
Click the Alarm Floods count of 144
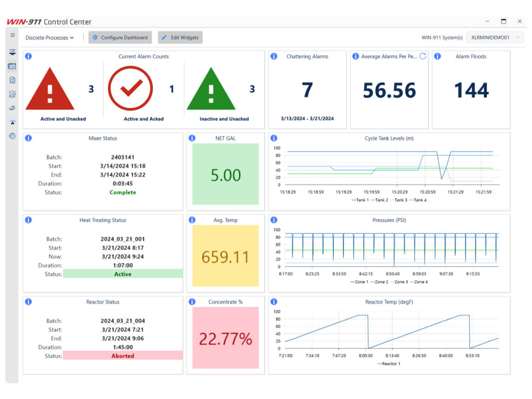coord(472,90)
